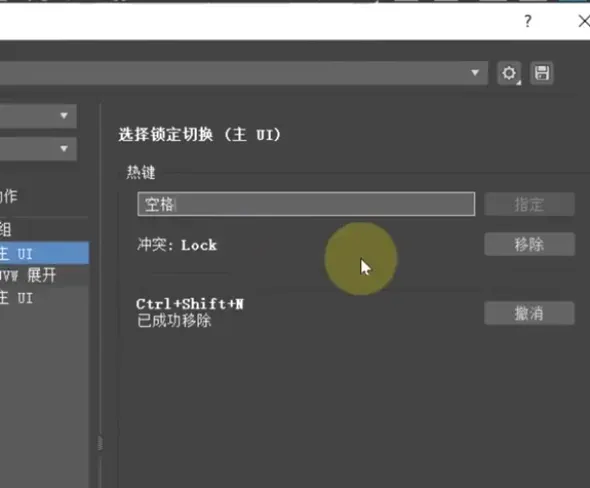
Task: Click the hotkey input field showing 空格
Action: coord(306,204)
